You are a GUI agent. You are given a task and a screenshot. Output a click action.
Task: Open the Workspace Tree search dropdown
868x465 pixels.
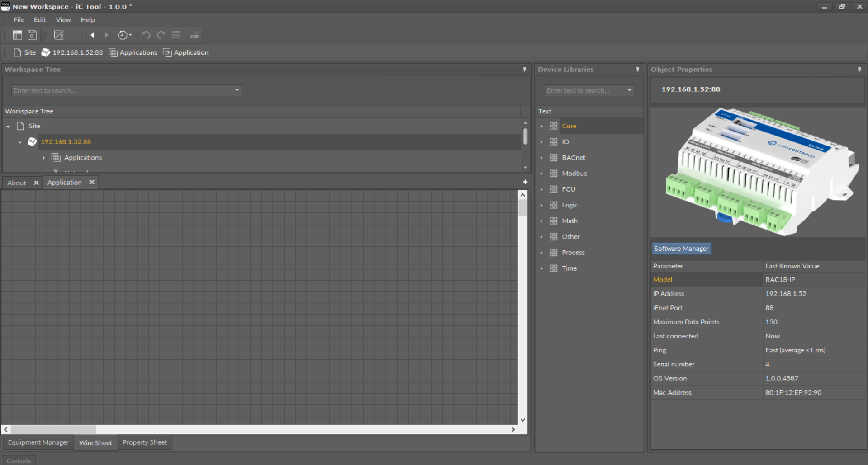[237, 90]
